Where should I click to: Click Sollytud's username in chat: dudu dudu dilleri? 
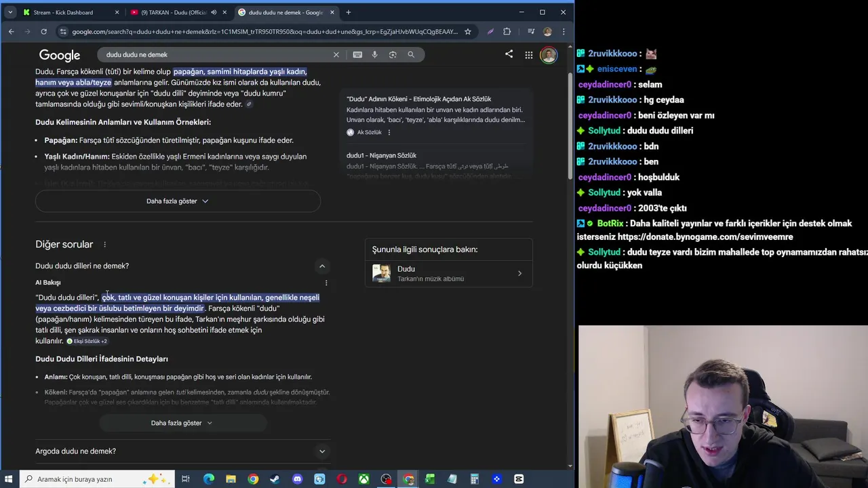pyautogui.click(x=604, y=131)
